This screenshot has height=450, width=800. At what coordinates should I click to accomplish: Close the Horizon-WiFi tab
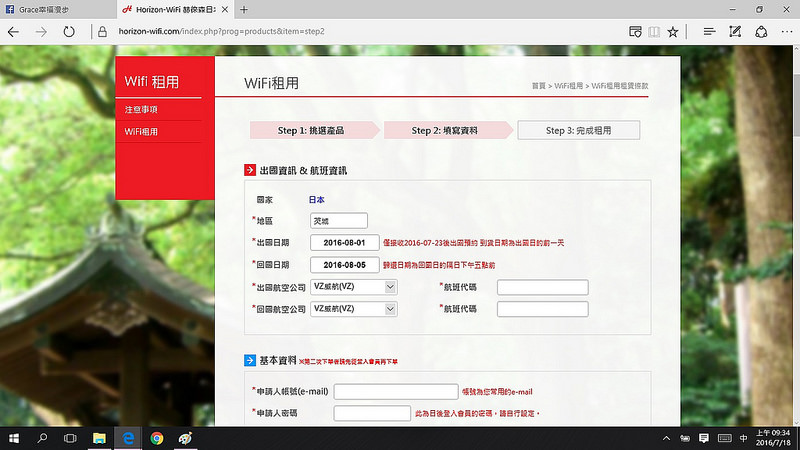point(224,9)
